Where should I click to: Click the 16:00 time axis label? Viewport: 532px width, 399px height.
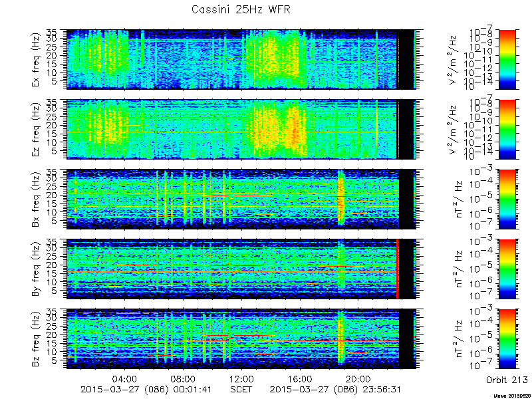[x=300, y=378]
